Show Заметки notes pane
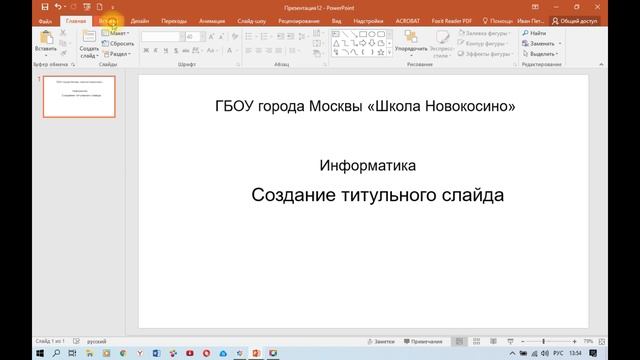This screenshot has width=640, height=360. pos(381,341)
